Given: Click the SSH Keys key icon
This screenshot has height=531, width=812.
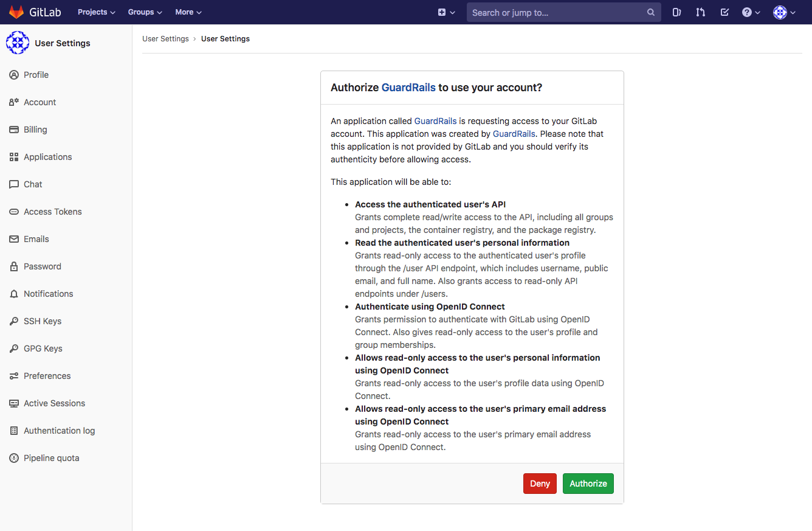Looking at the screenshot, I should [x=14, y=321].
